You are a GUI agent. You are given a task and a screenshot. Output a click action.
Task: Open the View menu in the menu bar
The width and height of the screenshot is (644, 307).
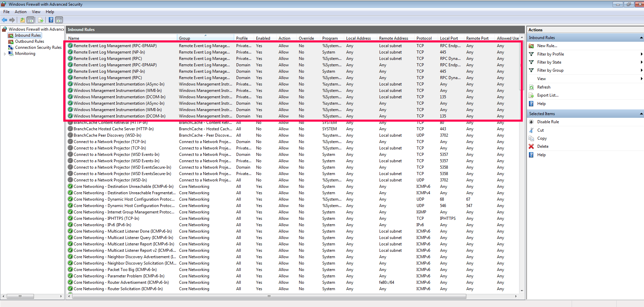[x=36, y=12]
